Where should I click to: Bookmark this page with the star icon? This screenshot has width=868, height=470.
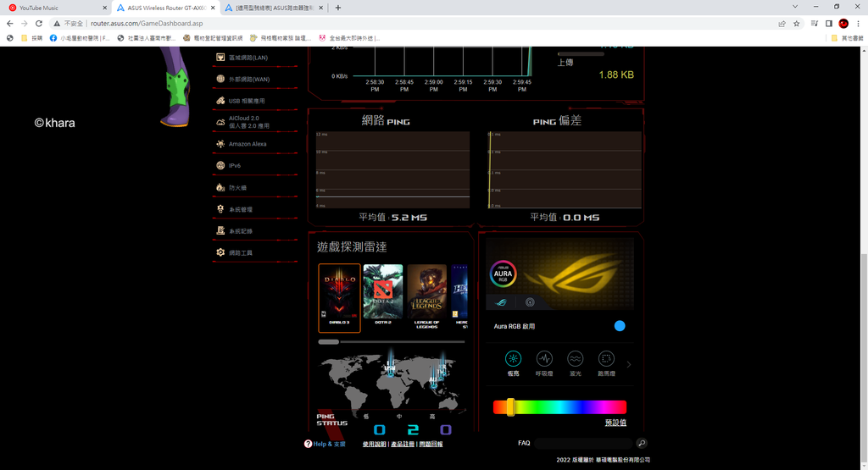(797, 23)
